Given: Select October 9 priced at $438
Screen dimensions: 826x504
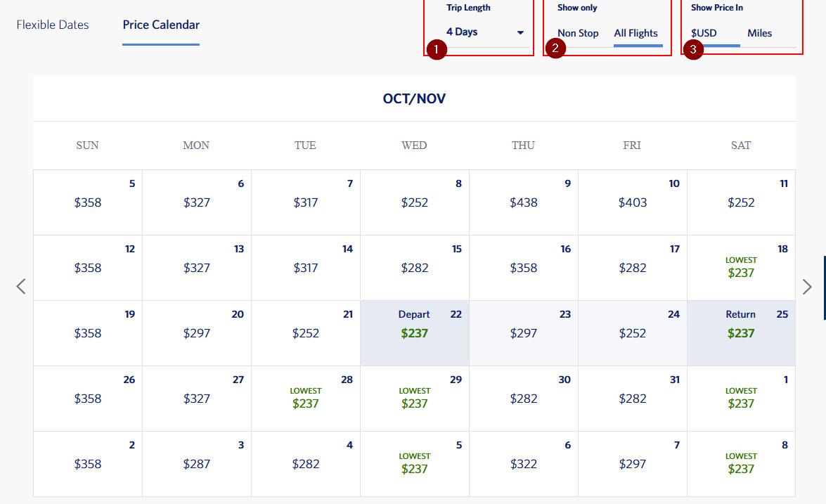Looking at the screenshot, I should click(x=524, y=202).
